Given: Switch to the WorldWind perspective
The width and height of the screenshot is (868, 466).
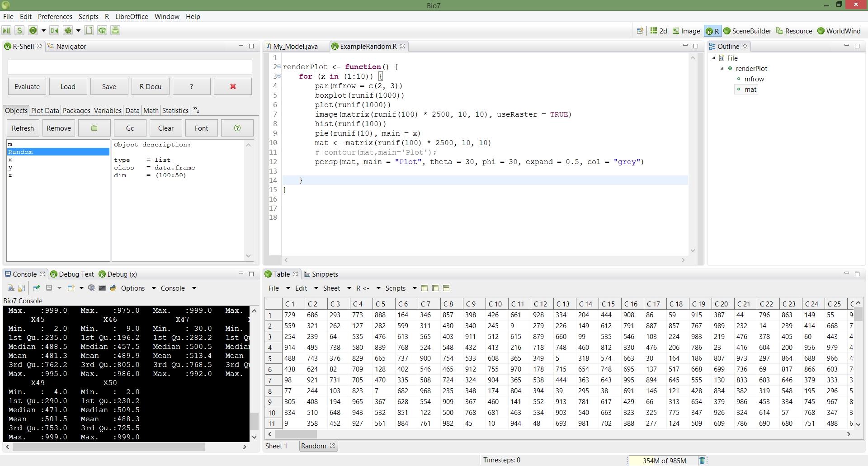Looking at the screenshot, I should pos(839,31).
